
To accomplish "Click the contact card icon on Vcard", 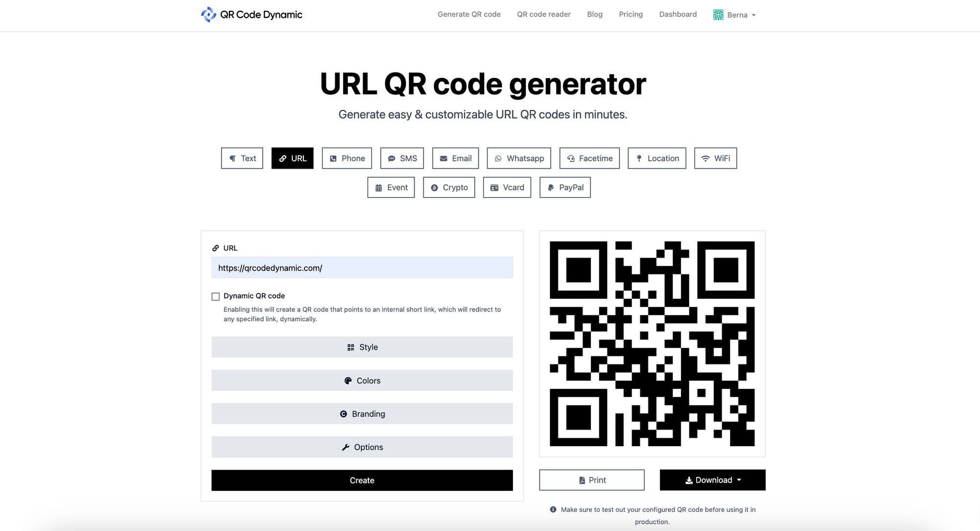I will [494, 188].
